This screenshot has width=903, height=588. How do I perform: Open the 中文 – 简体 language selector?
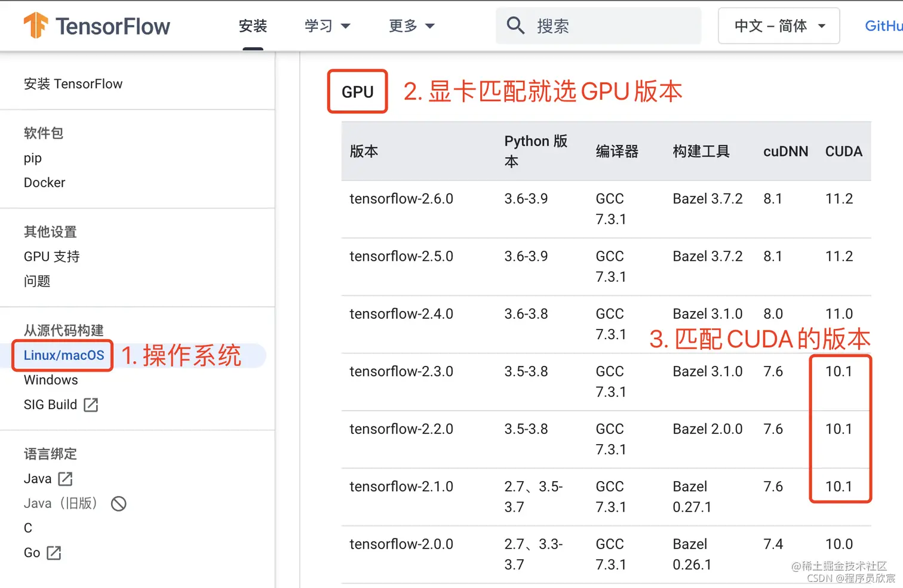tap(778, 26)
